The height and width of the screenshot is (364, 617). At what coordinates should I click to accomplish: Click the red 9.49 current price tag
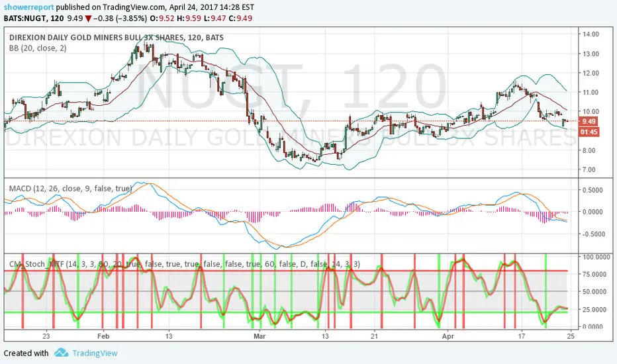589,121
